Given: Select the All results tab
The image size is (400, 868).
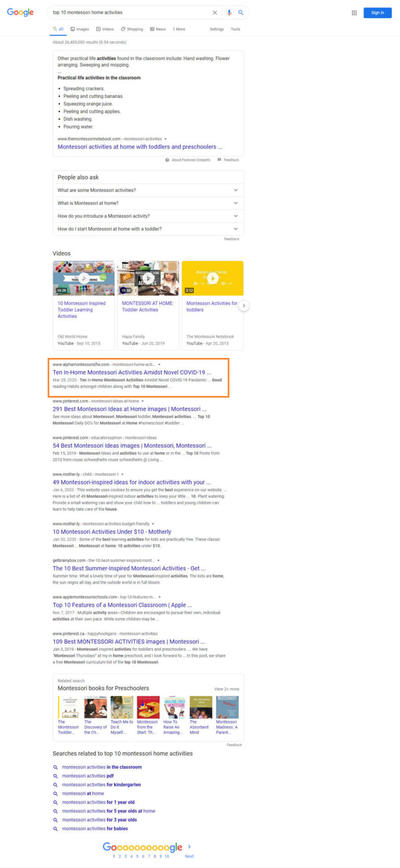Looking at the screenshot, I should point(58,29).
